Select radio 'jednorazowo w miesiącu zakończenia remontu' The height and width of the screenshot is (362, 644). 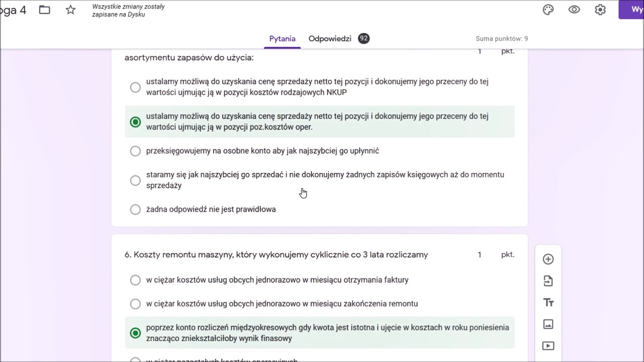(135, 304)
